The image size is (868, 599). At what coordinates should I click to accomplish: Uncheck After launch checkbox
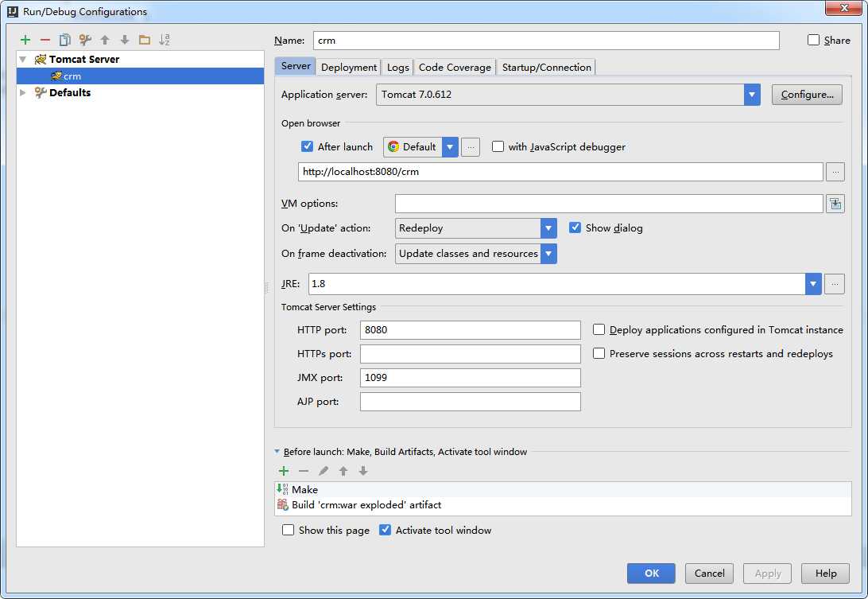pyautogui.click(x=308, y=147)
